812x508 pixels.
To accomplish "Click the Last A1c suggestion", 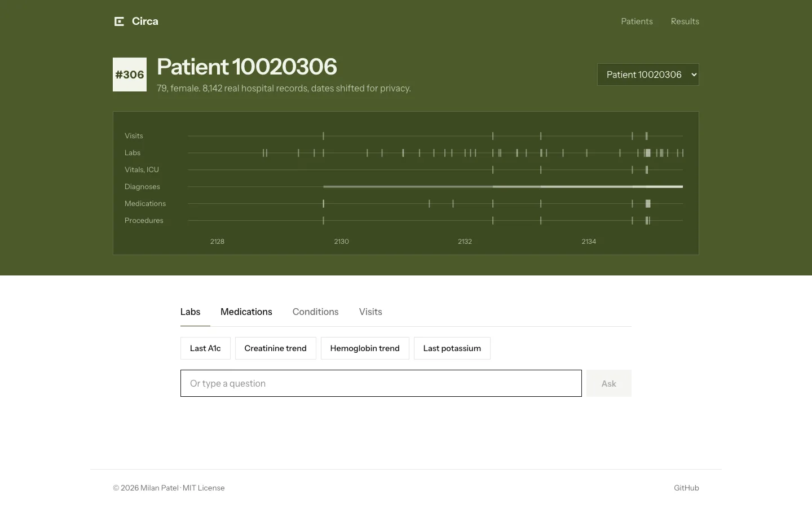I will [x=205, y=348].
